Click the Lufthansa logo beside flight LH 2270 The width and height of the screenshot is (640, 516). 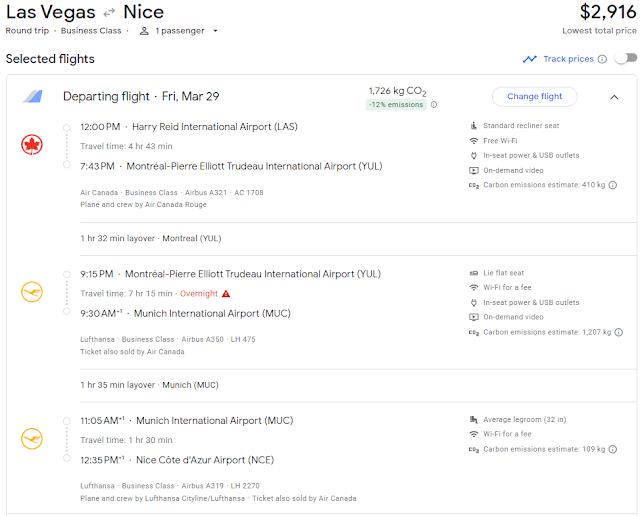(32, 438)
